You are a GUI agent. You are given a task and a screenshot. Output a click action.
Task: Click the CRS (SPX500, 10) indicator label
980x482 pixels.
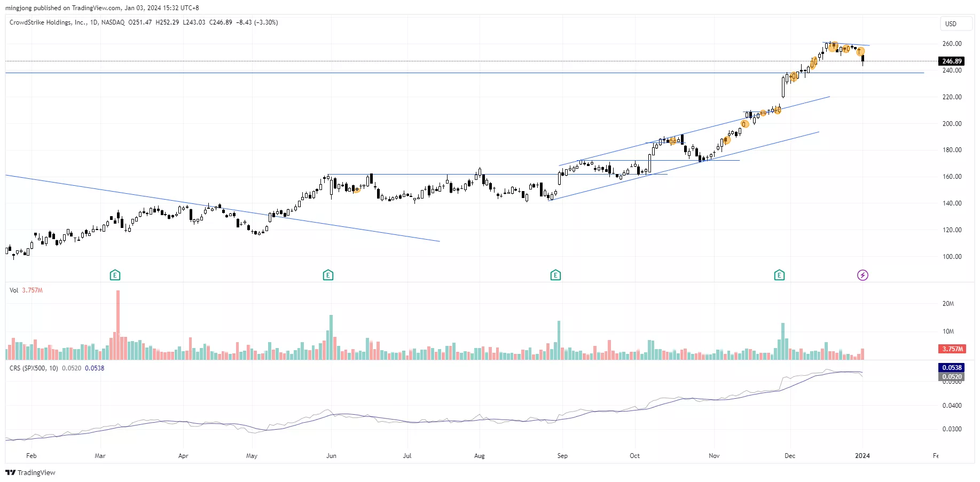coord(34,368)
